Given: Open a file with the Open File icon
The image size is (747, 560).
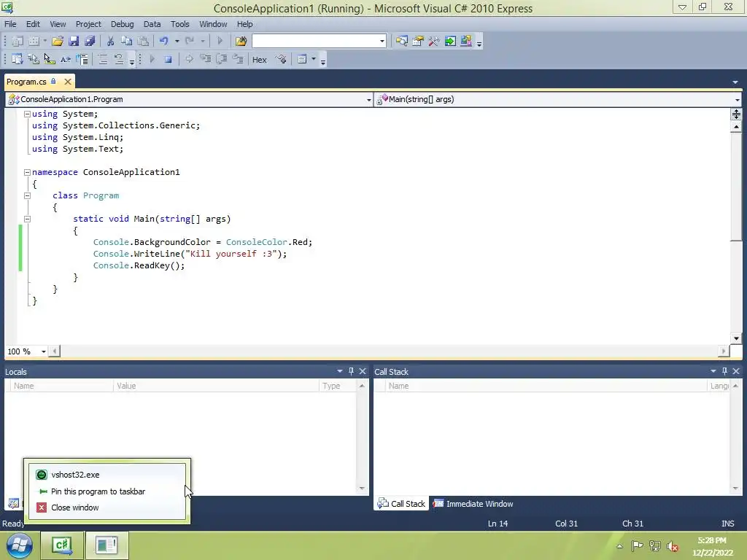Looking at the screenshot, I should point(58,42).
